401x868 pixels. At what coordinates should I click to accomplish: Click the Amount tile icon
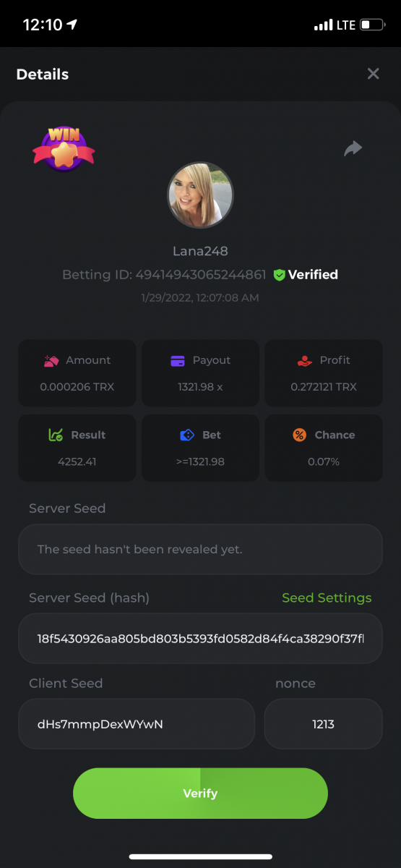(51, 360)
